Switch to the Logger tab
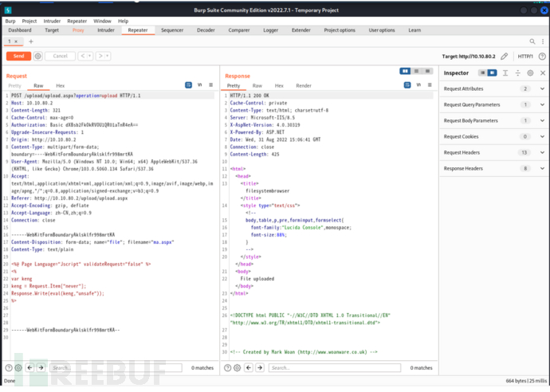 271,30
